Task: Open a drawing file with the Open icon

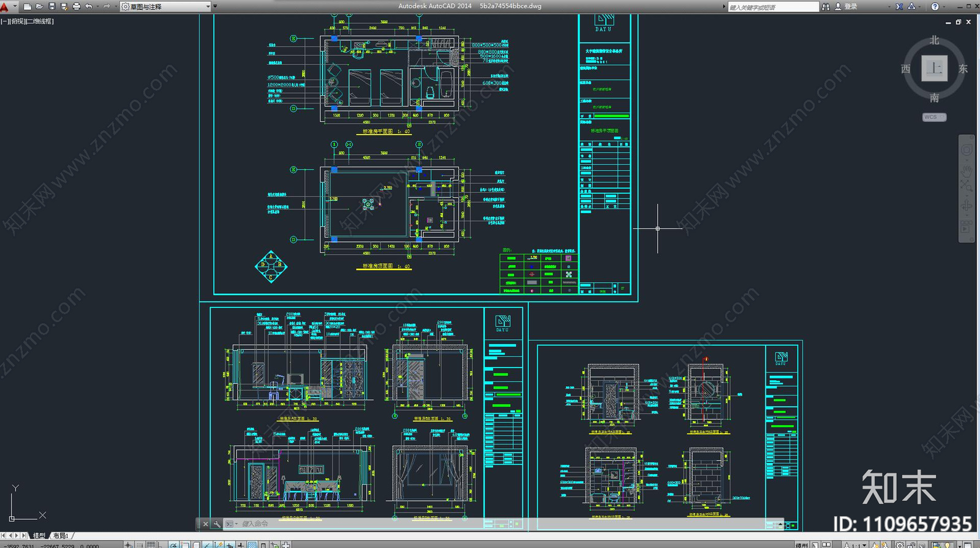Action: pos(40,7)
